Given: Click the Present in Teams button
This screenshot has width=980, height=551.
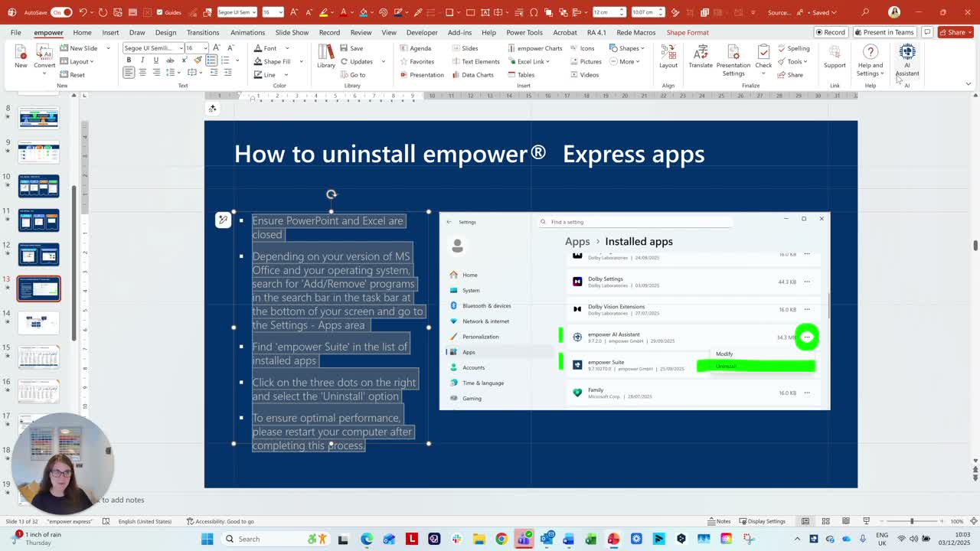Looking at the screenshot, I should point(884,32).
